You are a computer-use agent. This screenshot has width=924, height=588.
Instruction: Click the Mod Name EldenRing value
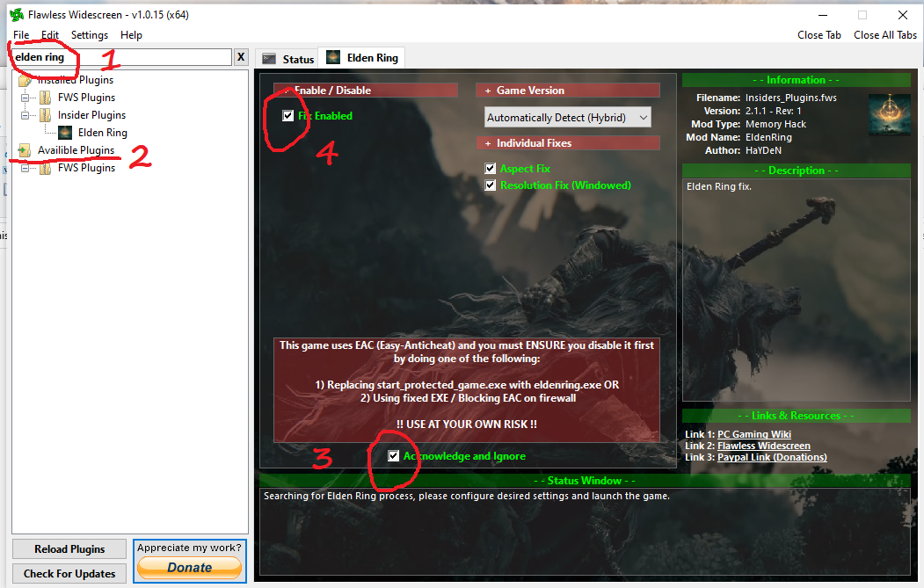point(768,137)
